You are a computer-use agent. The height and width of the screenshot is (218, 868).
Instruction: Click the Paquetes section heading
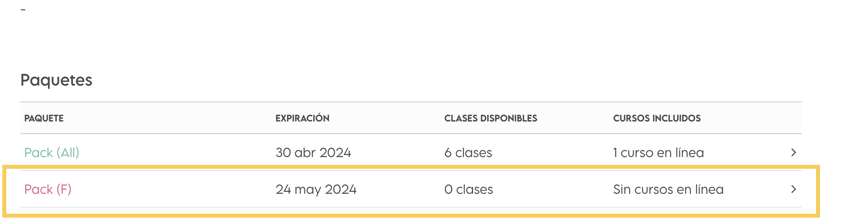tap(56, 80)
